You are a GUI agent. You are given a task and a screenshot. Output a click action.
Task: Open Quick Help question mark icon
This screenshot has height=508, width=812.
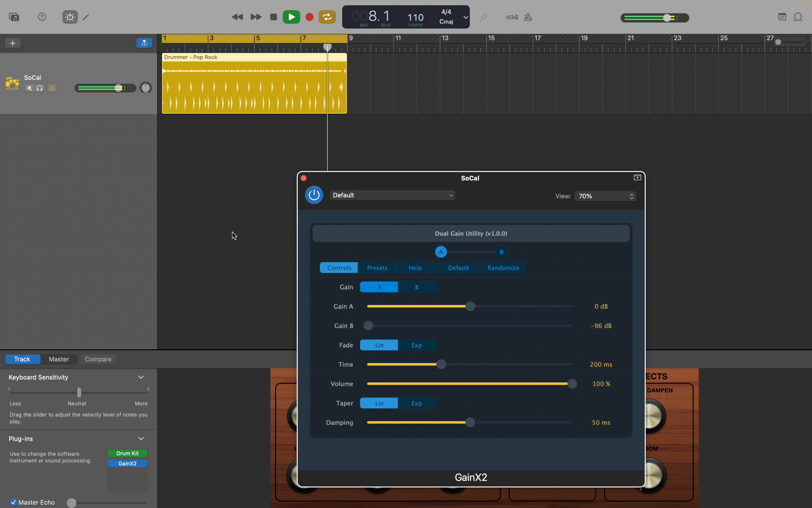pyautogui.click(x=42, y=17)
